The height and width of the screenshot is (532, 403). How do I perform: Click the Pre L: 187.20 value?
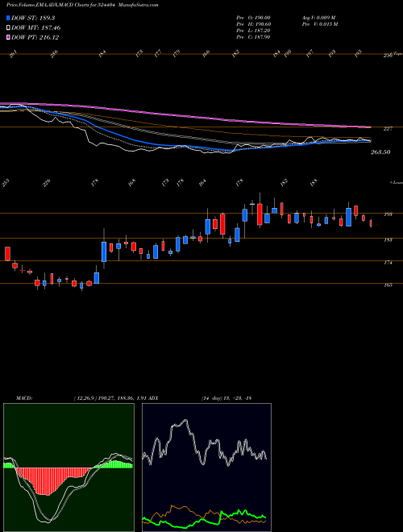tap(253, 31)
